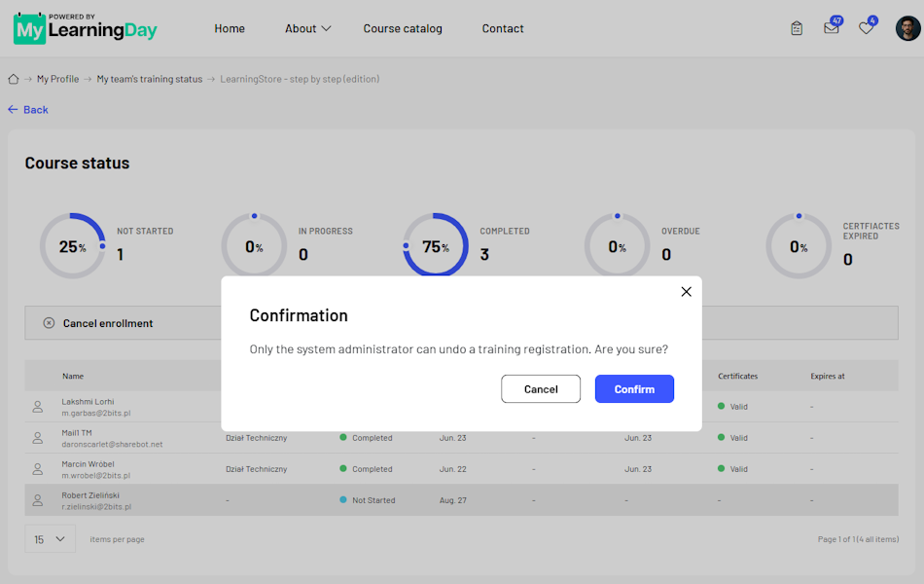
Task: Open the mail inbox icon
Action: 832,27
